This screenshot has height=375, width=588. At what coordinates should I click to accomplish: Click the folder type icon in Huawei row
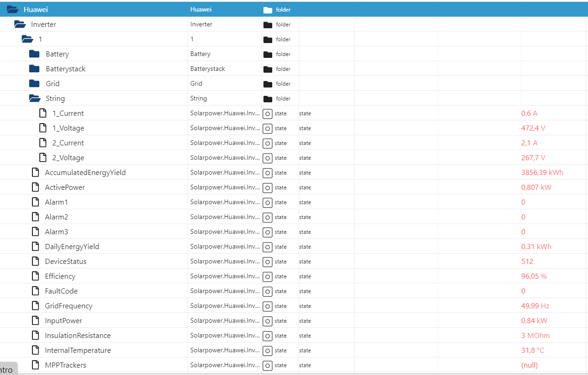tap(268, 10)
